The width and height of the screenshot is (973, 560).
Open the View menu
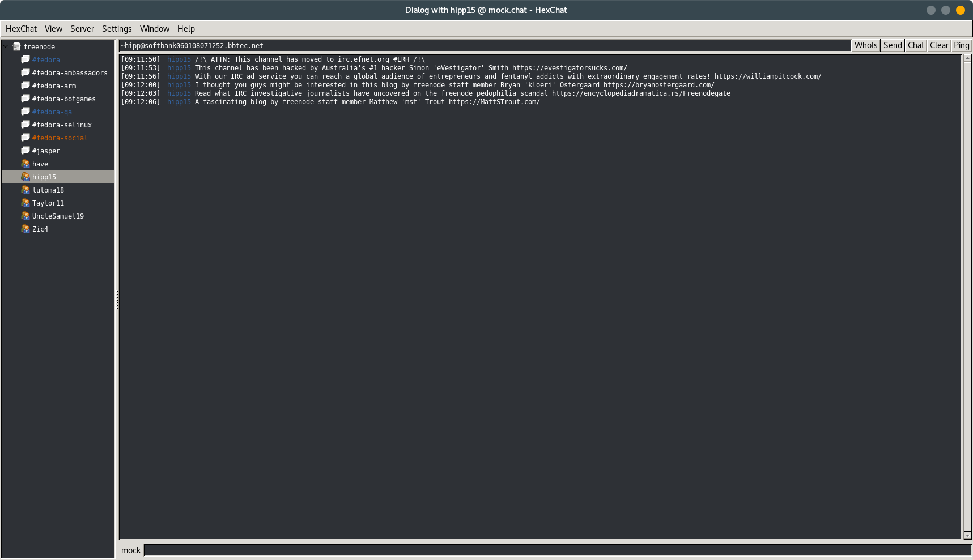53,29
